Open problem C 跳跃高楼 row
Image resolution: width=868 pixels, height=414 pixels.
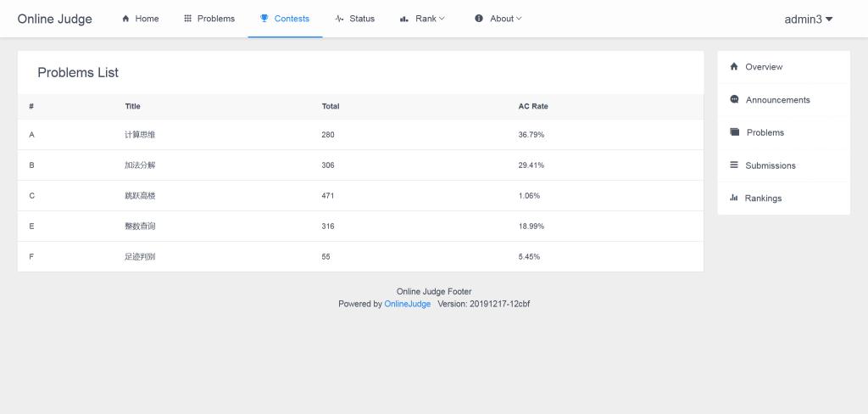coord(360,196)
